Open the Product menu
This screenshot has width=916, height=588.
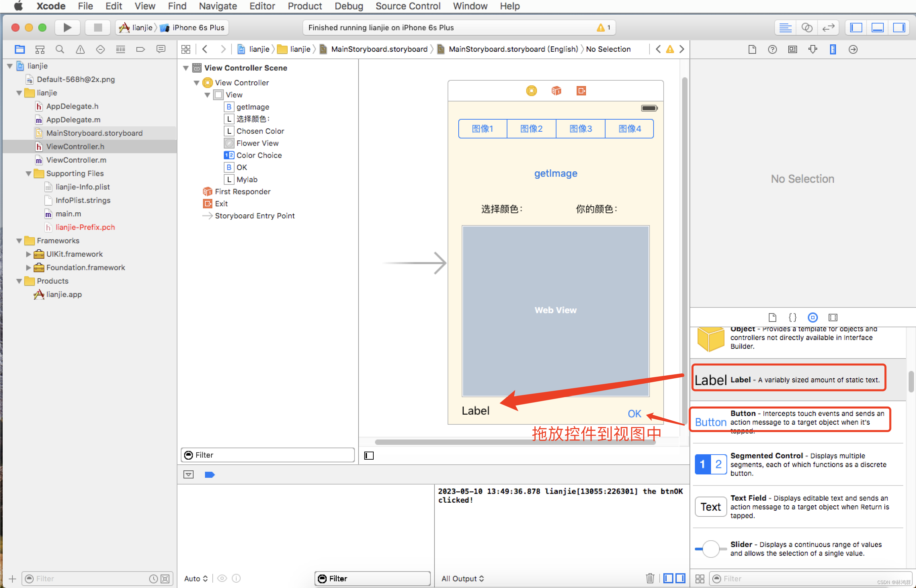[305, 6]
